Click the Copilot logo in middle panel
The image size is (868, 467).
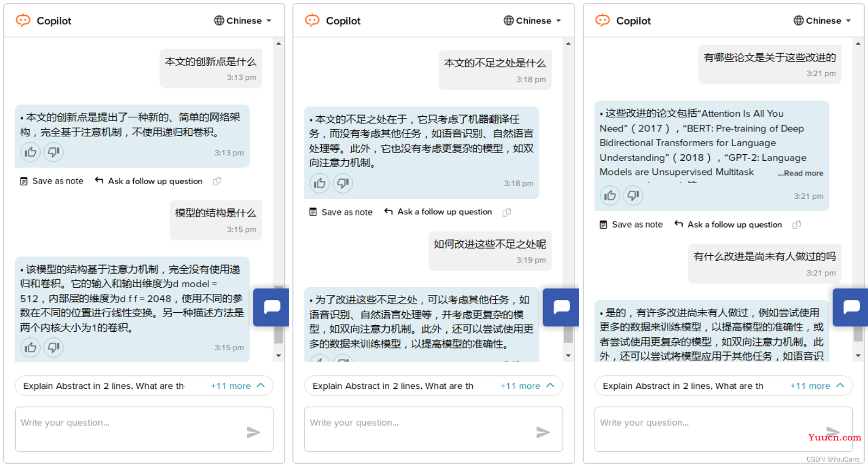312,21
